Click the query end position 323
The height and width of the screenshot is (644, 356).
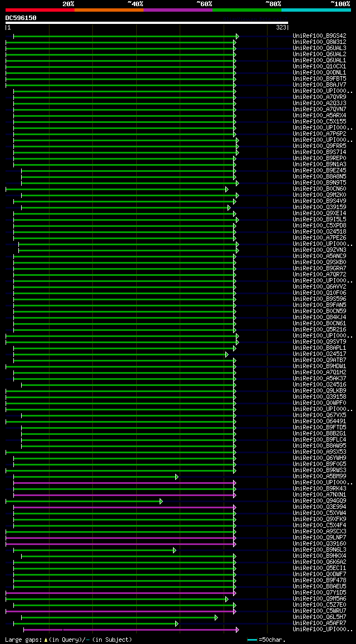(281, 27)
